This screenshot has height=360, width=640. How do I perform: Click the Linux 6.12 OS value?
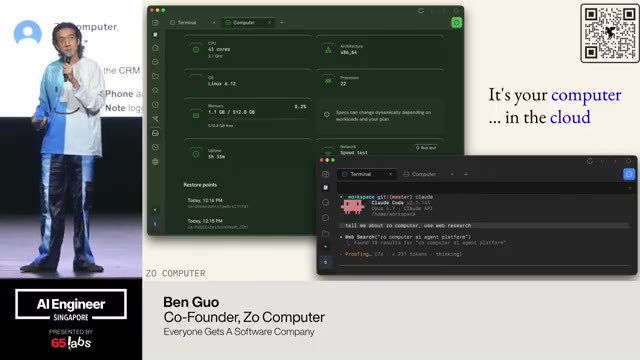(x=222, y=84)
